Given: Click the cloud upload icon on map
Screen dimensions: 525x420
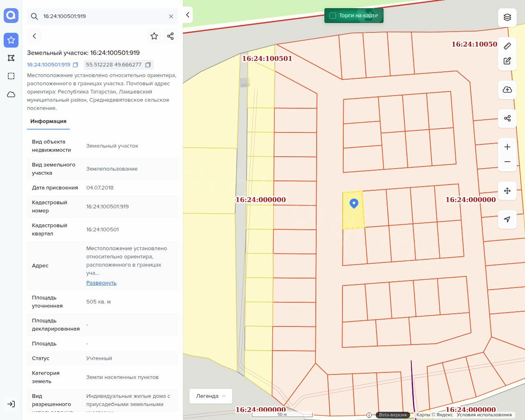Looking at the screenshot, I should pyautogui.click(x=507, y=90).
